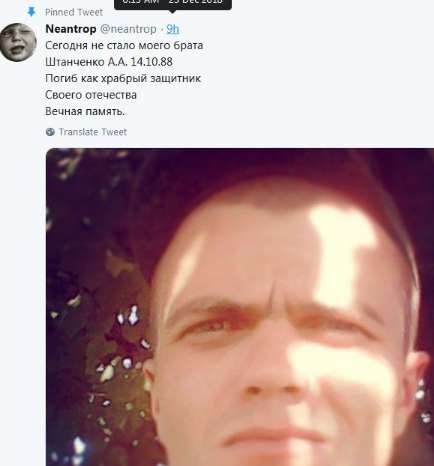The height and width of the screenshot is (466, 434).
Task: Click the blue pin icon
Action: (x=31, y=12)
